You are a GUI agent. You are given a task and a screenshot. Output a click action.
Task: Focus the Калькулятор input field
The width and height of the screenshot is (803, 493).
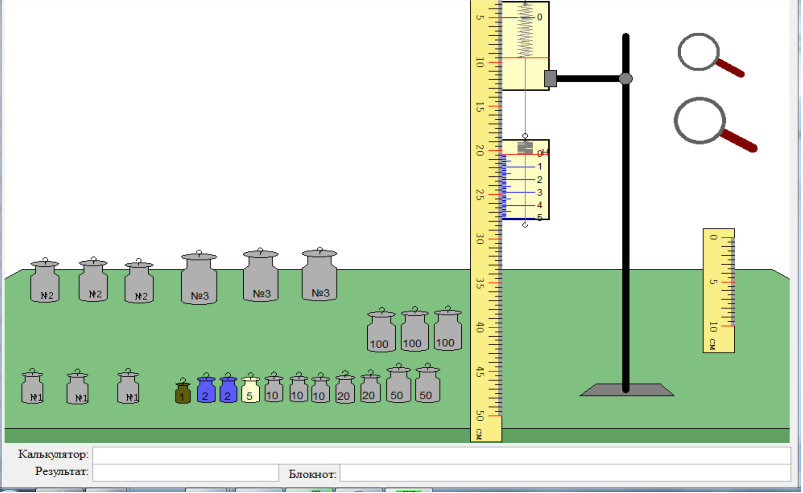point(441,455)
